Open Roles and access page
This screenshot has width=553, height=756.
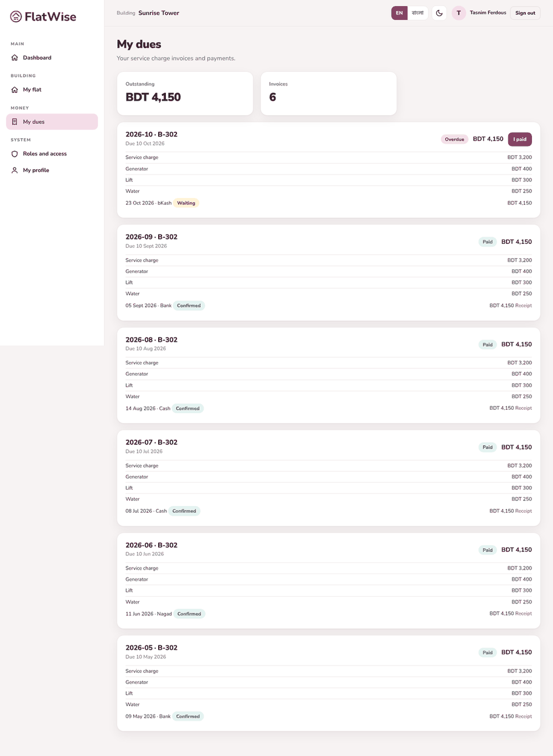pyautogui.click(x=52, y=154)
